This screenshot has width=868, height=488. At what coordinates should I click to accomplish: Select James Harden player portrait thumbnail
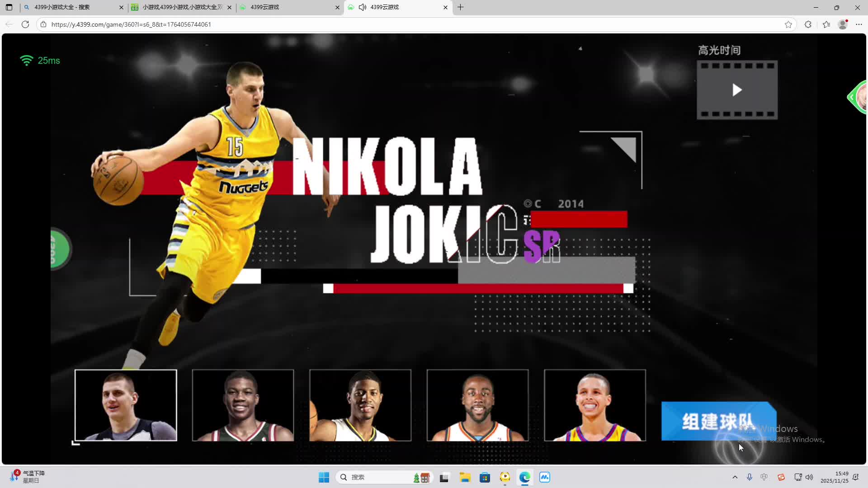point(477,405)
